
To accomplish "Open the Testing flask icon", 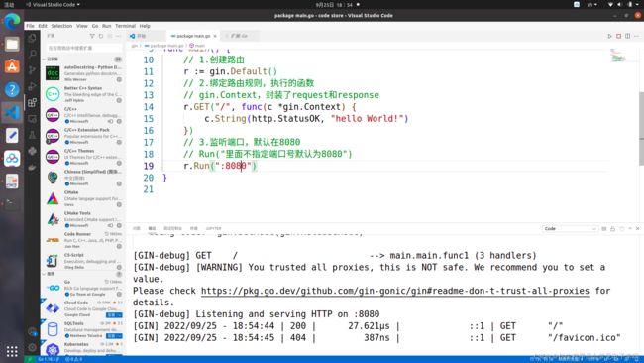I will coord(32,135).
